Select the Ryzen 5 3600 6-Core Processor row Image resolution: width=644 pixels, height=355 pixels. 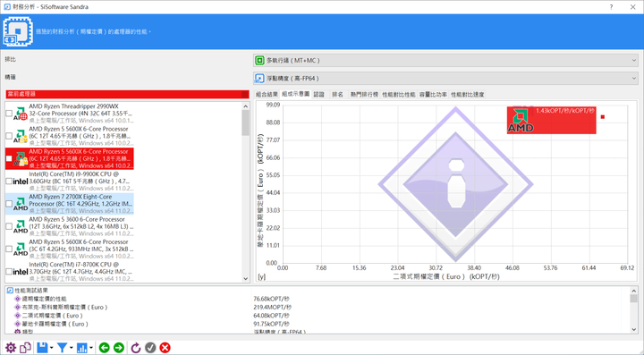coord(70,226)
